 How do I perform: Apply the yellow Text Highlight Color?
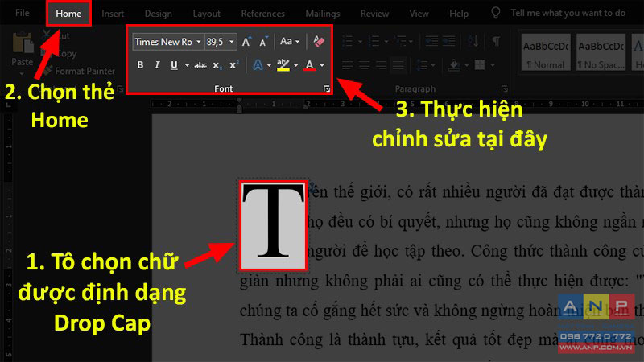click(x=283, y=65)
